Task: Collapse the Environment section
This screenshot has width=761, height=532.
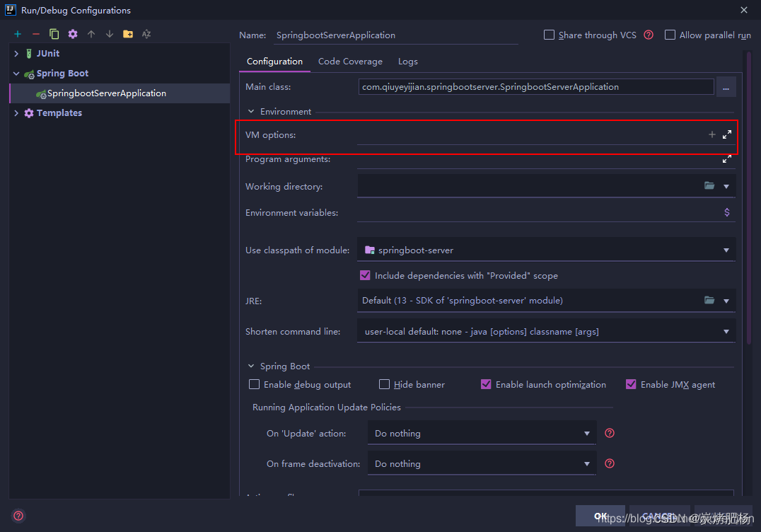Action: pyautogui.click(x=250, y=111)
